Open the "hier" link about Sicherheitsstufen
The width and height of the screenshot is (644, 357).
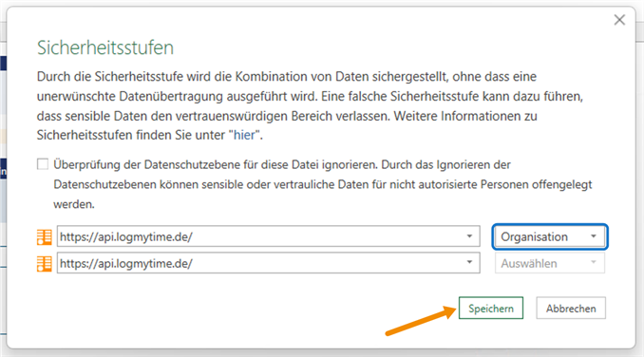point(244,135)
